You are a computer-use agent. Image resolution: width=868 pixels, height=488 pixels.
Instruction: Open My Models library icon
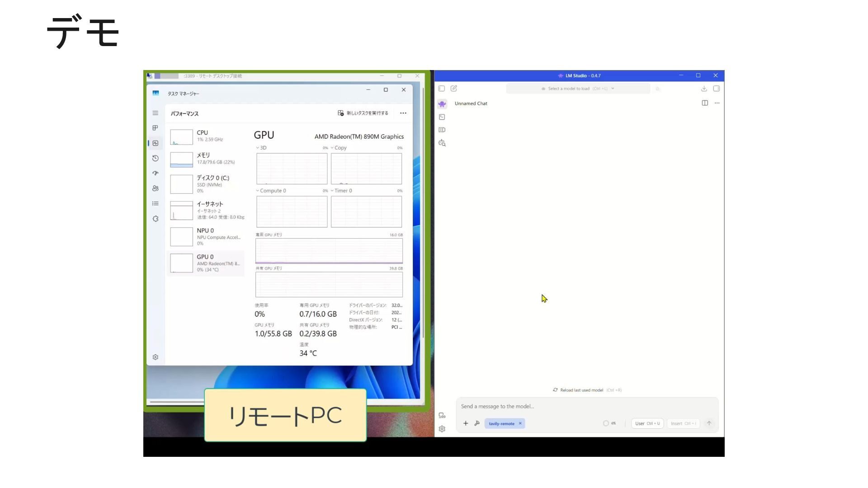click(442, 130)
